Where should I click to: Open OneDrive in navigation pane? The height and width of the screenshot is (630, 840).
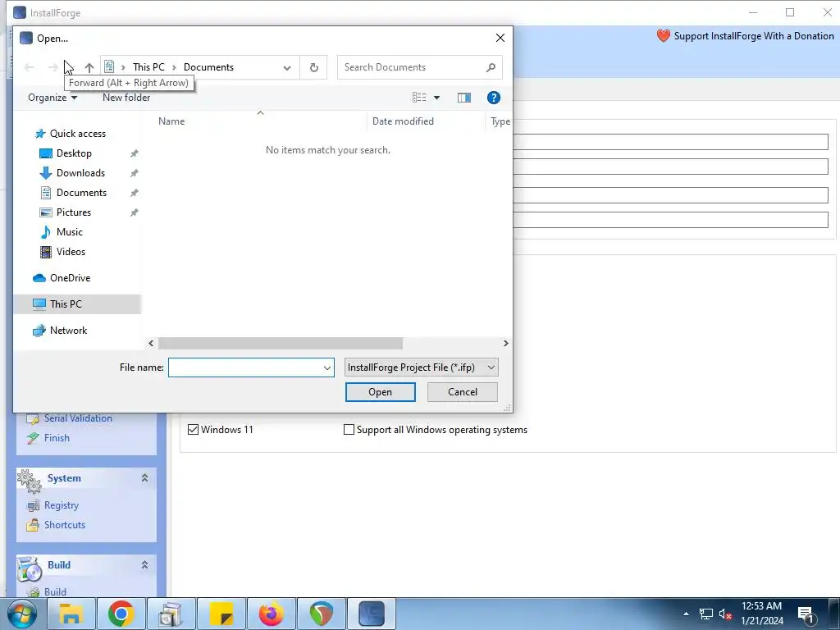pos(70,278)
